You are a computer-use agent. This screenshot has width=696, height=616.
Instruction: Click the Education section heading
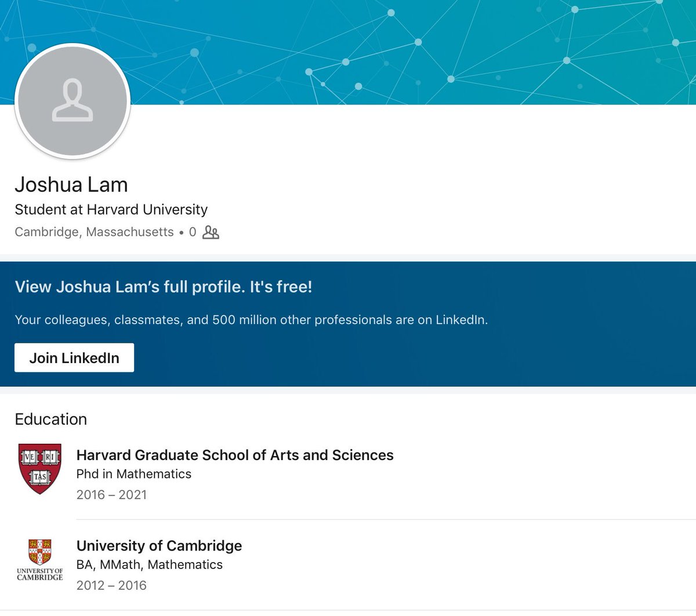point(51,419)
